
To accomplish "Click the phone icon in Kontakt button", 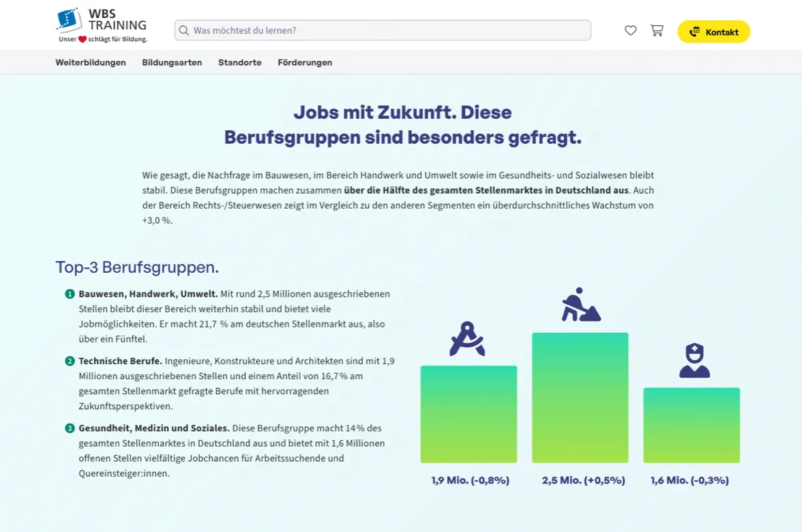I will (x=694, y=32).
